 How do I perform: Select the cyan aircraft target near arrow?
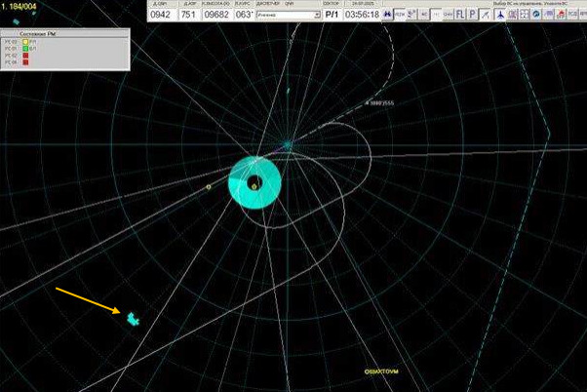click(133, 317)
